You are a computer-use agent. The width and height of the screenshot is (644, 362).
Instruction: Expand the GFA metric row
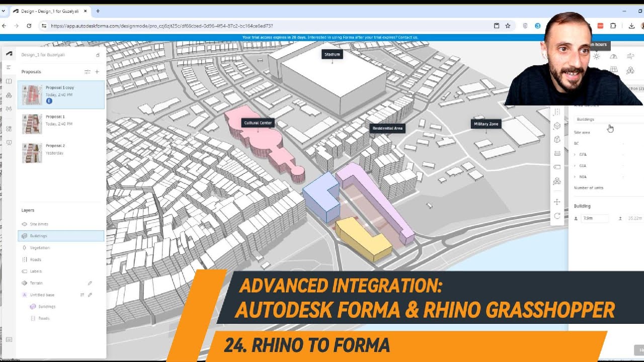[575, 154]
